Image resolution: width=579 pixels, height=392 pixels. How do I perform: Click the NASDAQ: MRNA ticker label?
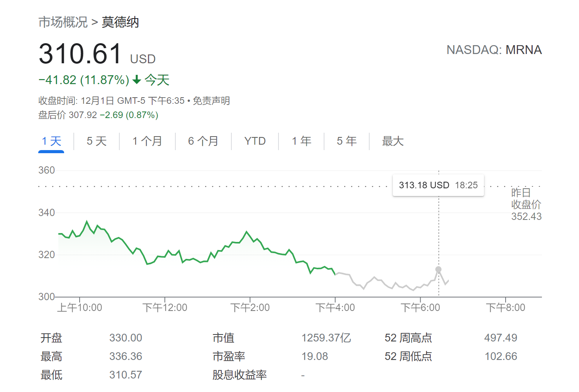pos(494,50)
